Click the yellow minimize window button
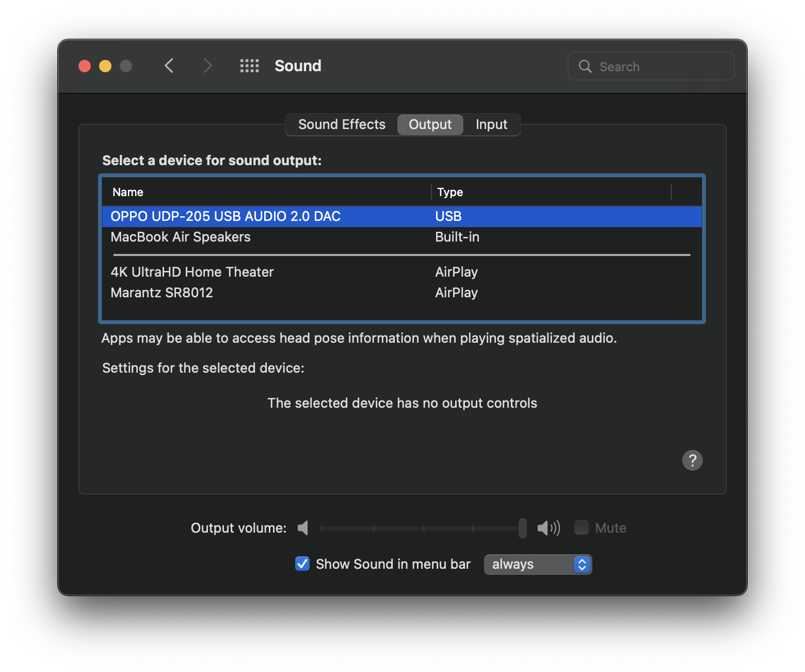 point(105,66)
